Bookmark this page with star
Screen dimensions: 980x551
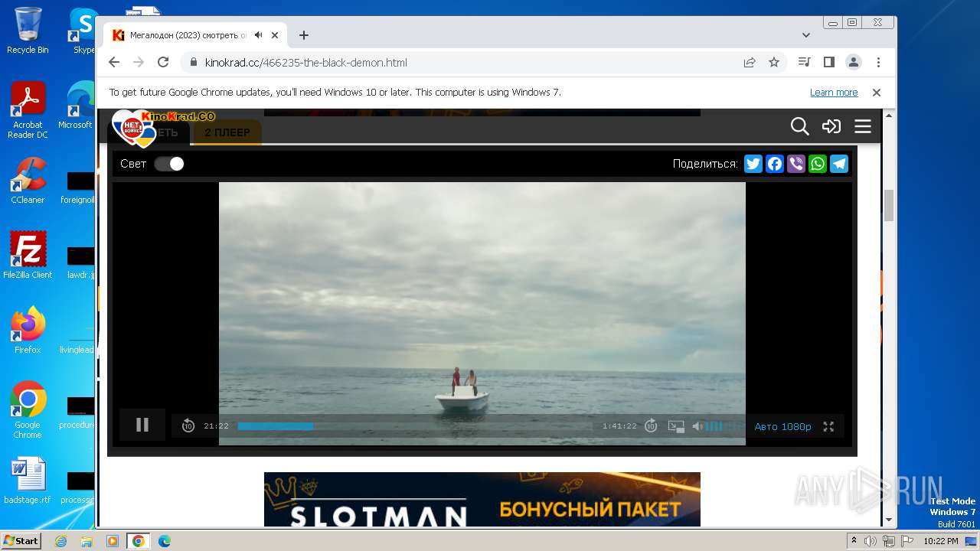click(x=774, y=63)
